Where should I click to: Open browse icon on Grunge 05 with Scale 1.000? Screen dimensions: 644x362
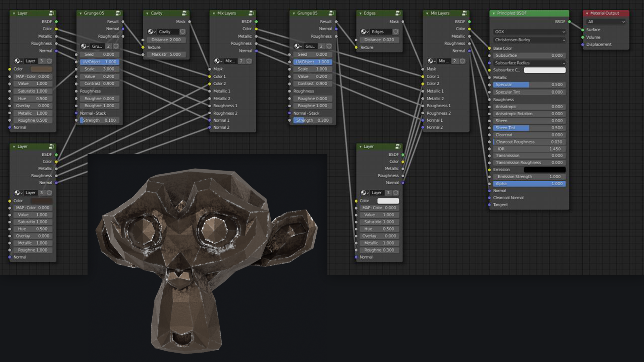[298, 46]
